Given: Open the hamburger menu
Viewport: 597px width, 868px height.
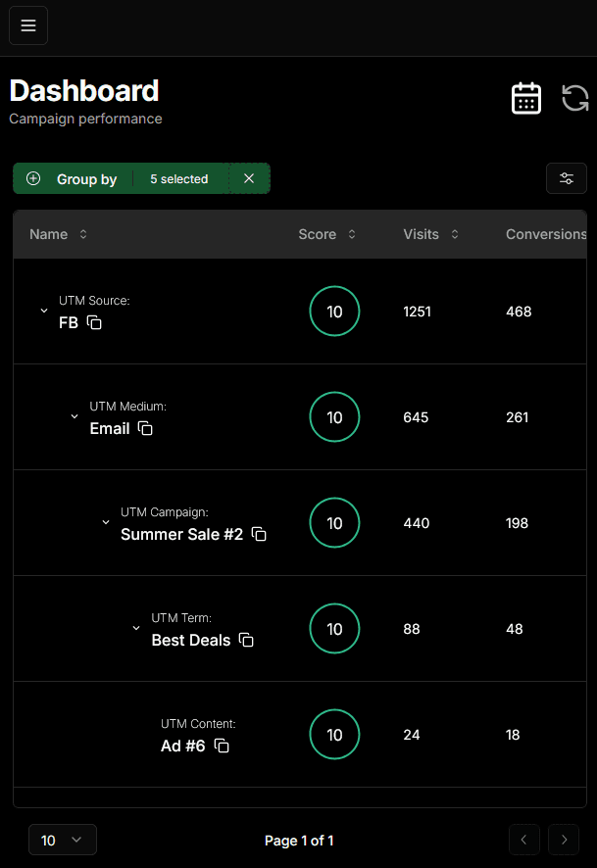Looking at the screenshot, I should pyautogui.click(x=28, y=25).
